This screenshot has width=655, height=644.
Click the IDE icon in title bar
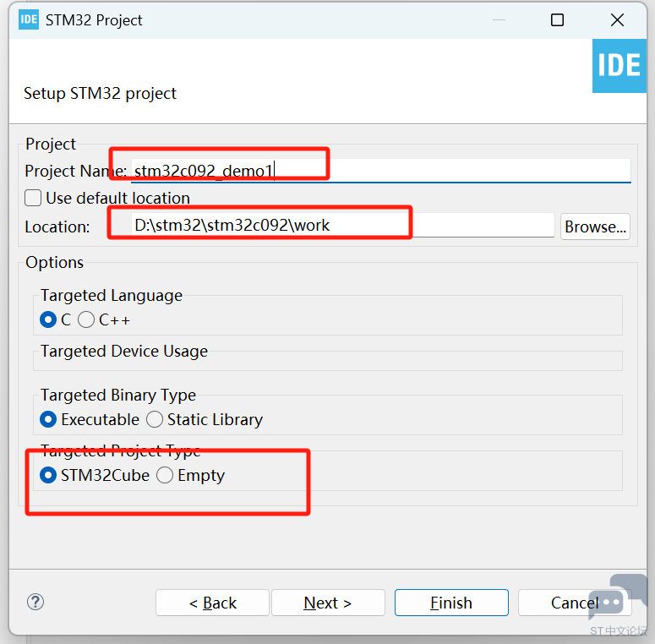click(x=29, y=19)
